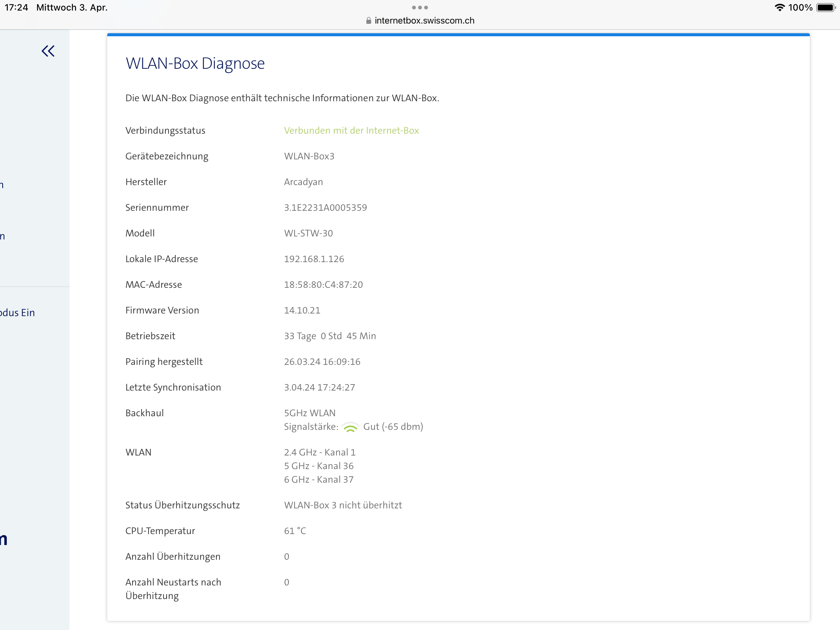Collapse sidebar with double chevron icon
Screen dimensions: 840x630
click(48, 51)
